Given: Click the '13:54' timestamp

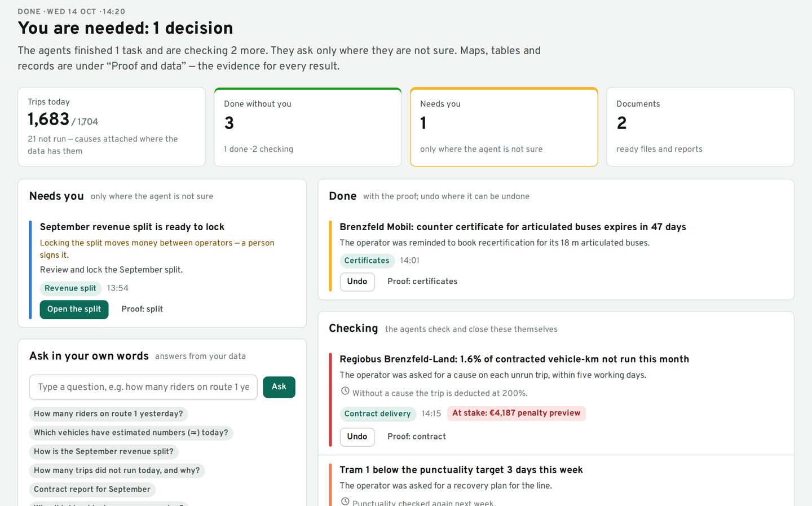Looking at the screenshot, I should pyautogui.click(x=118, y=288).
